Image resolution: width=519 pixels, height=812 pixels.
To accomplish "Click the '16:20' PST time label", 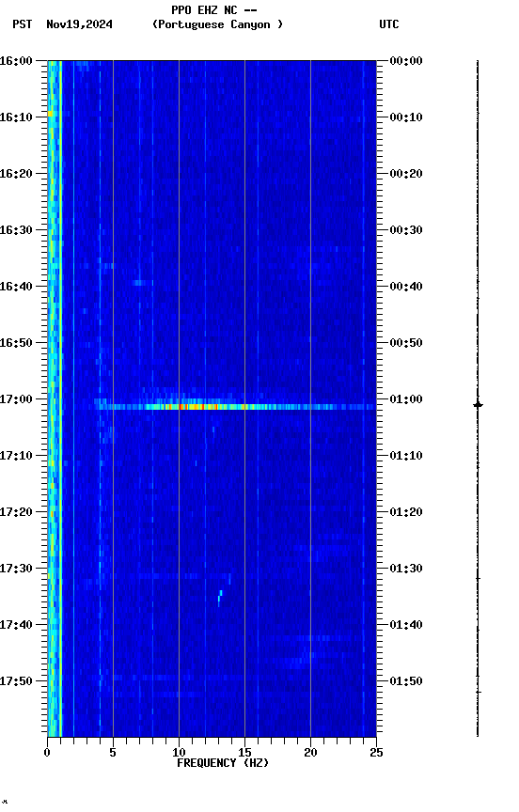I will point(16,174).
